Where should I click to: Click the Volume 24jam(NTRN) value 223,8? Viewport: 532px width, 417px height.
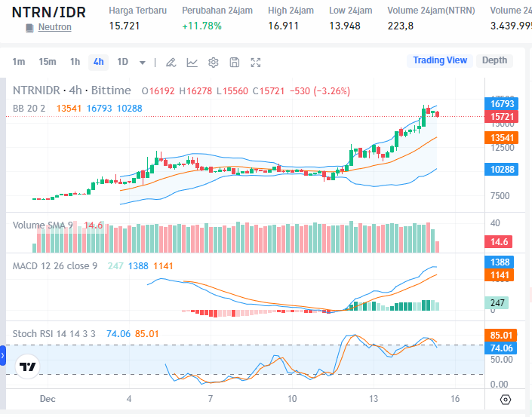[401, 26]
